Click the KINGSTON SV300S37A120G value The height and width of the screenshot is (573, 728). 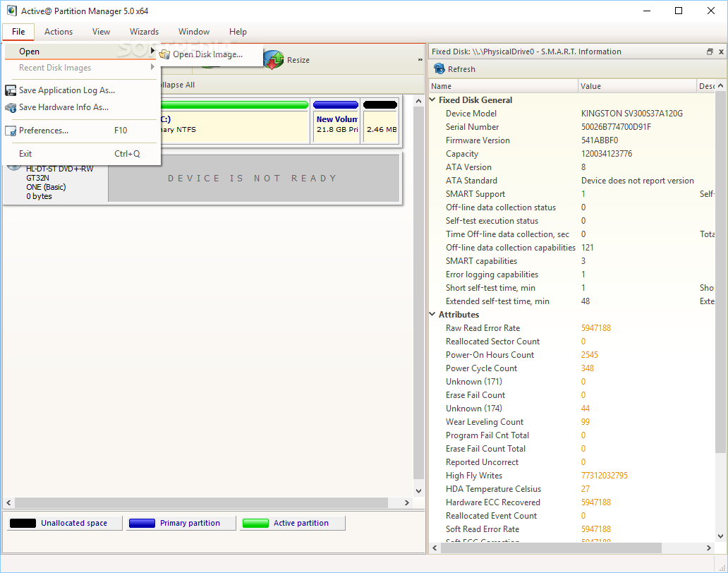coord(632,114)
